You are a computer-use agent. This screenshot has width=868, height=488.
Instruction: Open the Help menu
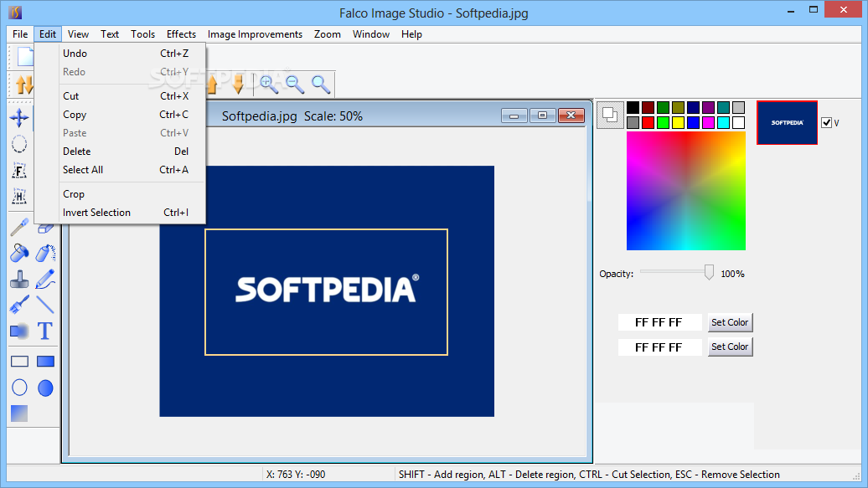tap(411, 34)
